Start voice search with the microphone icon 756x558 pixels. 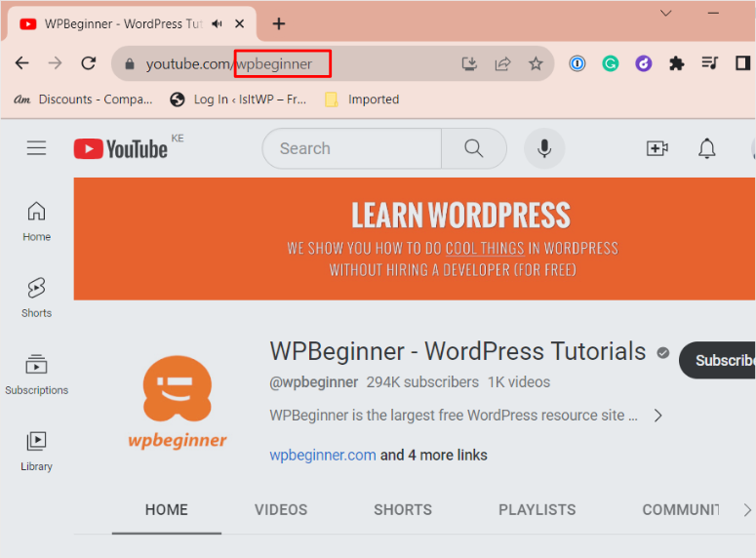tap(544, 148)
